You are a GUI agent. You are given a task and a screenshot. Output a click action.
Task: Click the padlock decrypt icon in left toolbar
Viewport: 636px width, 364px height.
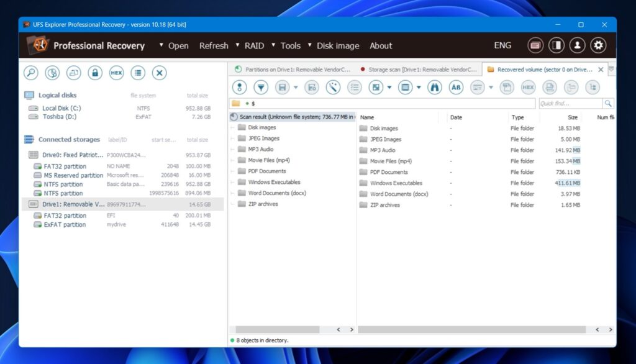coord(95,73)
